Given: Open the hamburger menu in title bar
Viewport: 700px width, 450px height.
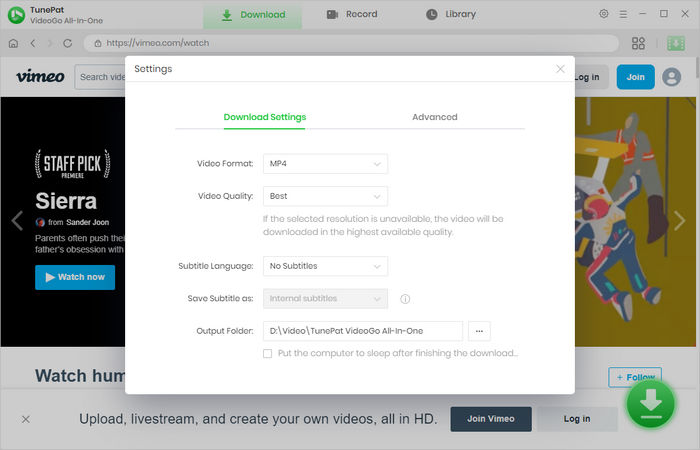Looking at the screenshot, I should [x=623, y=14].
